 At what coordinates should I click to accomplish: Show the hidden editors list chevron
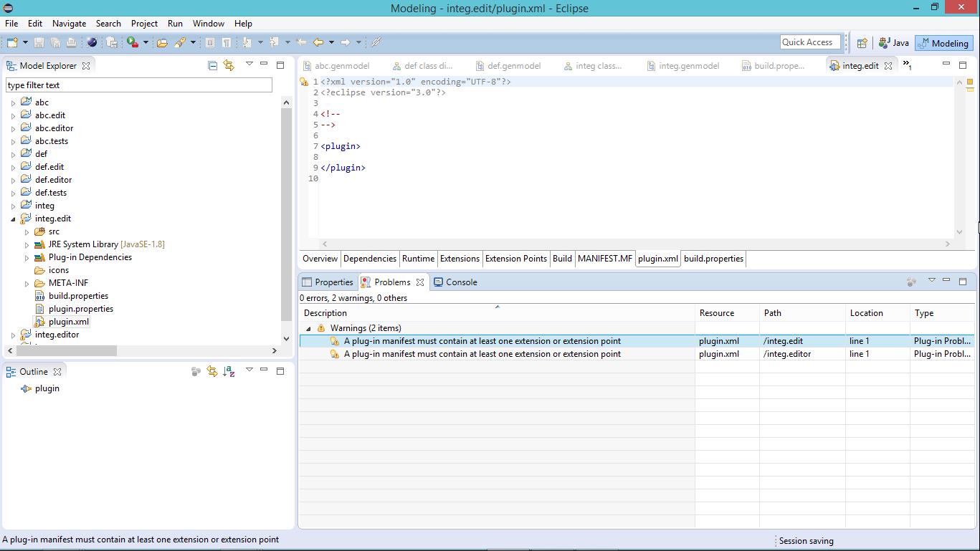point(907,65)
